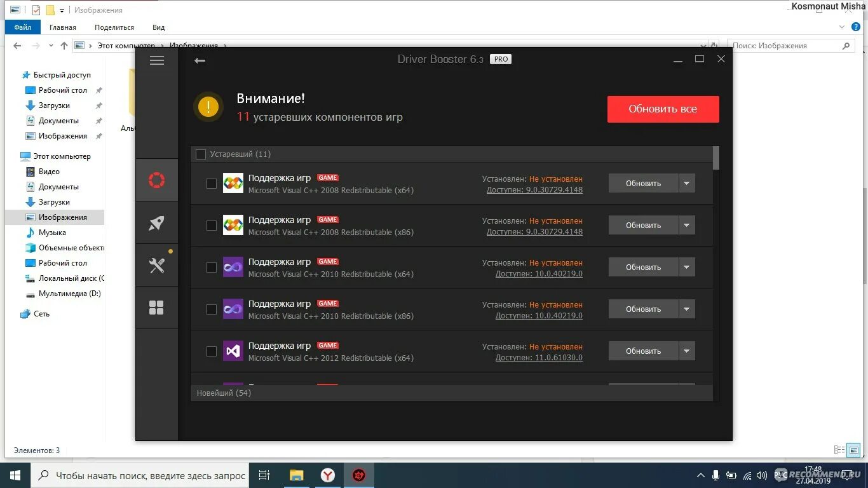Viewport: 868px width, 488px height.
Task: Open available version link 11.0.61030.0
Action: point(539,358)
